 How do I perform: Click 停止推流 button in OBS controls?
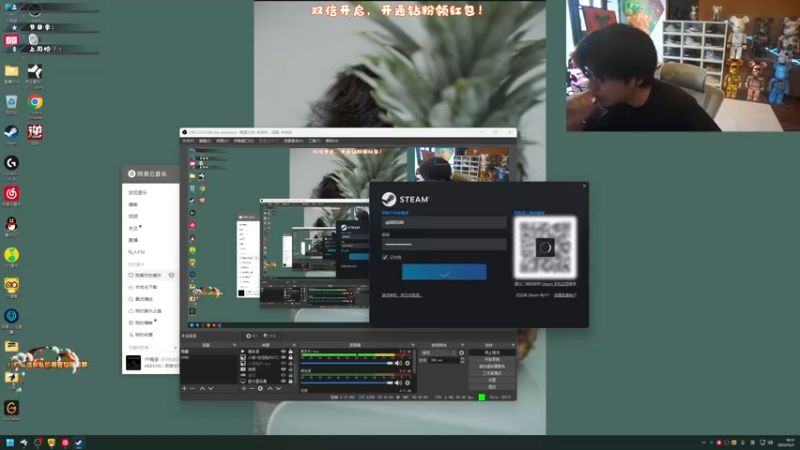[x=492, y=353]
